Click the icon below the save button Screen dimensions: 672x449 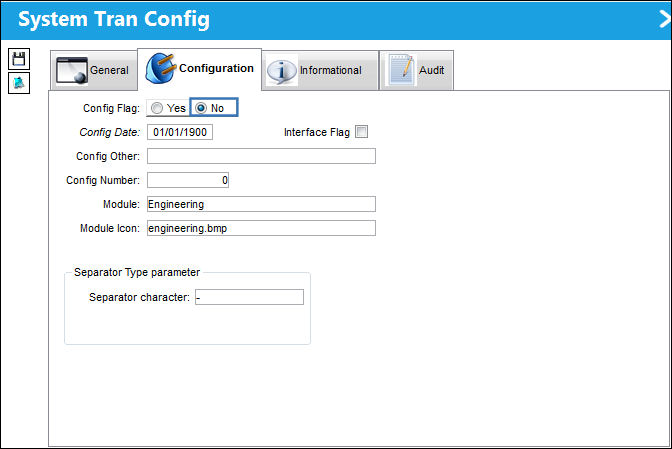(x=19, y=83)
